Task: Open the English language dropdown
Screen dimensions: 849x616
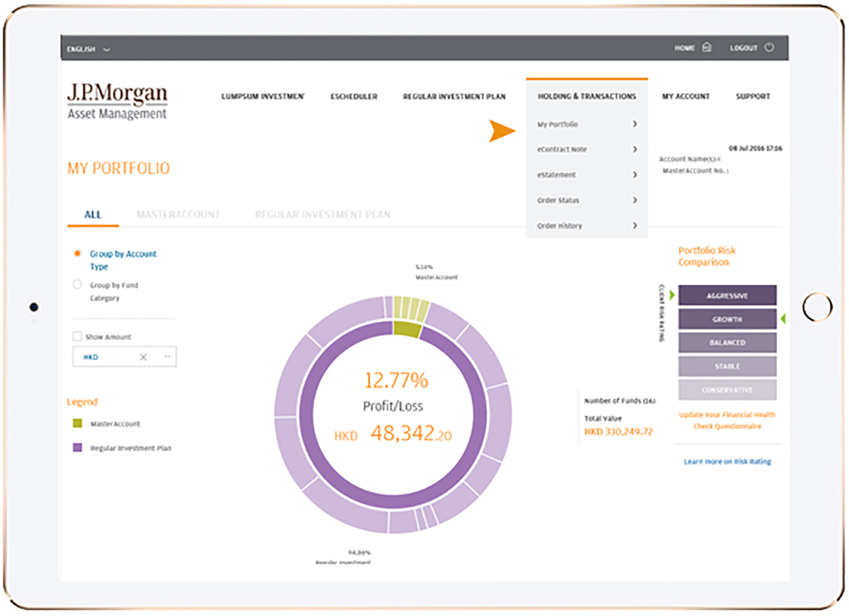Action: pyautogui.click(x=88, y=49)
